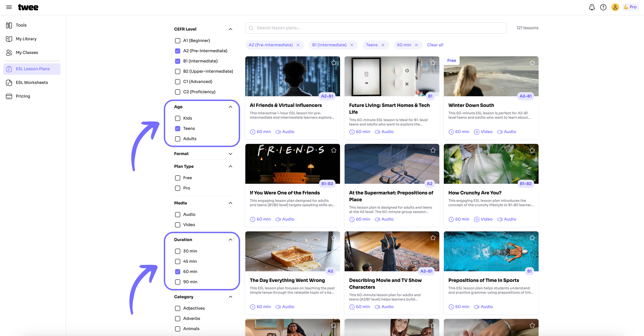Select the 30 min duration filter

click(x=178, y=251)
